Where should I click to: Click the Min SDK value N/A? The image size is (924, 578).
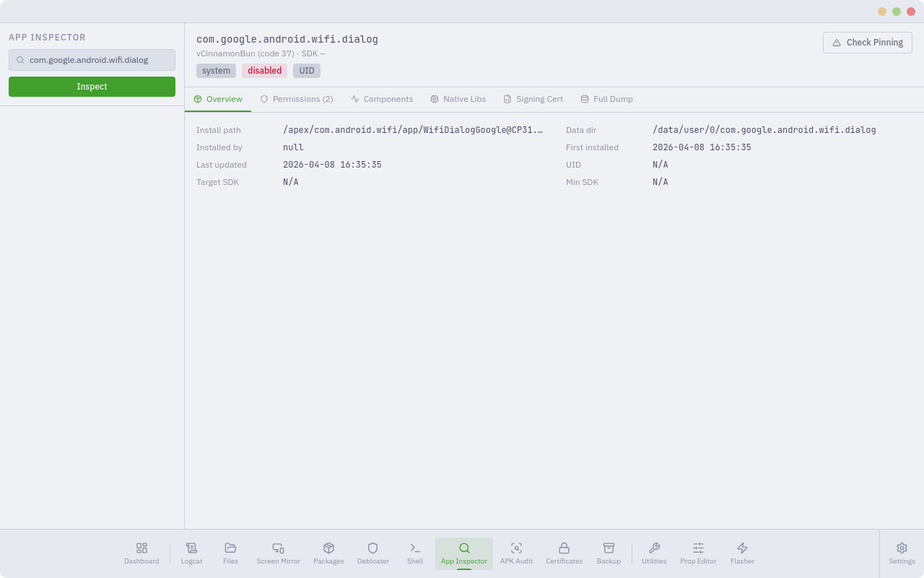click(x=661, y=182)
